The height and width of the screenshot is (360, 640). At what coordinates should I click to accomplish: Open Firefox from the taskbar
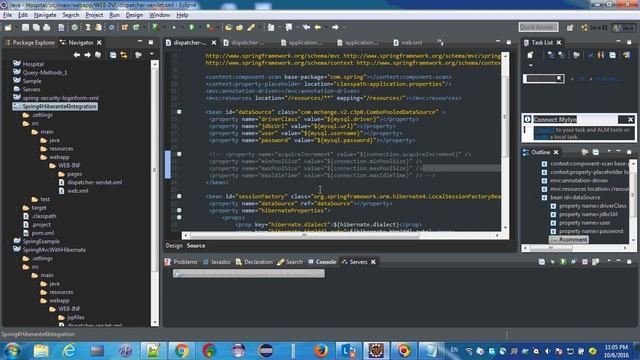click(320, 351)
